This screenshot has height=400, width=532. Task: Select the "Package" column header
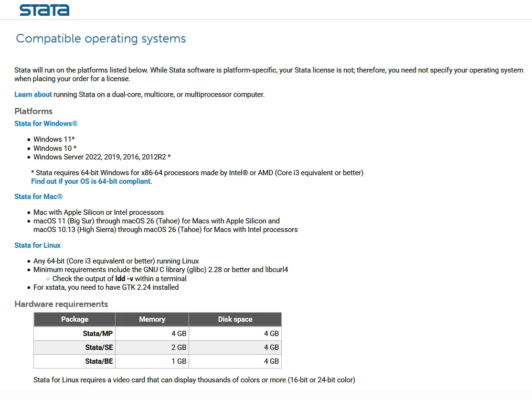(74, 319)
